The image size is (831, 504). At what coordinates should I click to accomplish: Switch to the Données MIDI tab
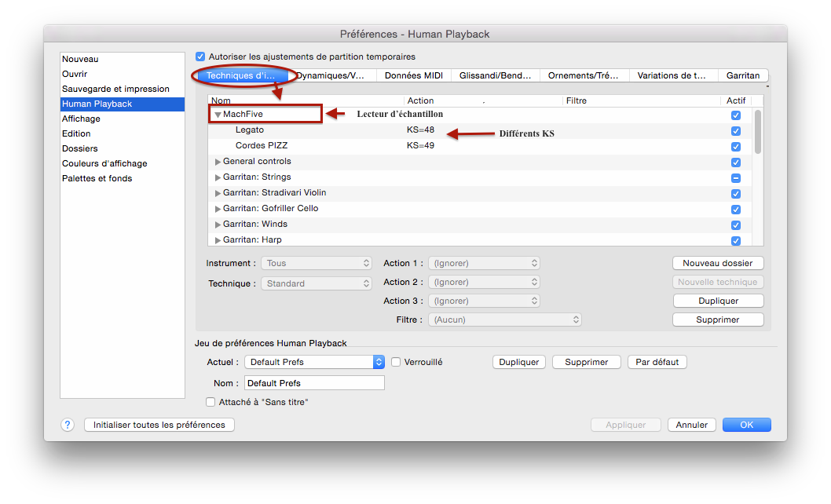tap(413, 75)
